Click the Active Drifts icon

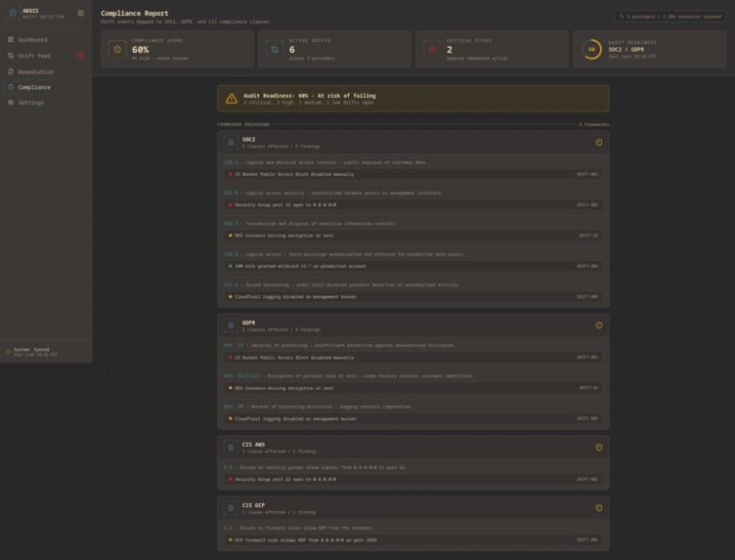[276, 49]
